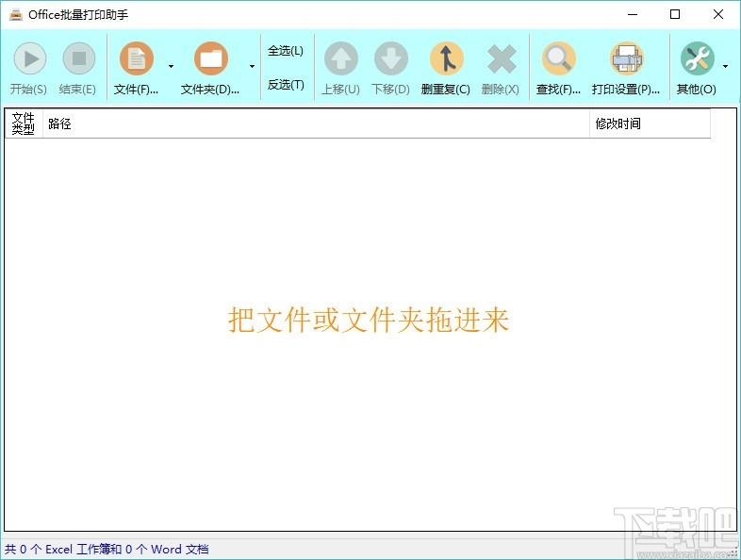Sort by the 修改时间 column header

point(650,124)
